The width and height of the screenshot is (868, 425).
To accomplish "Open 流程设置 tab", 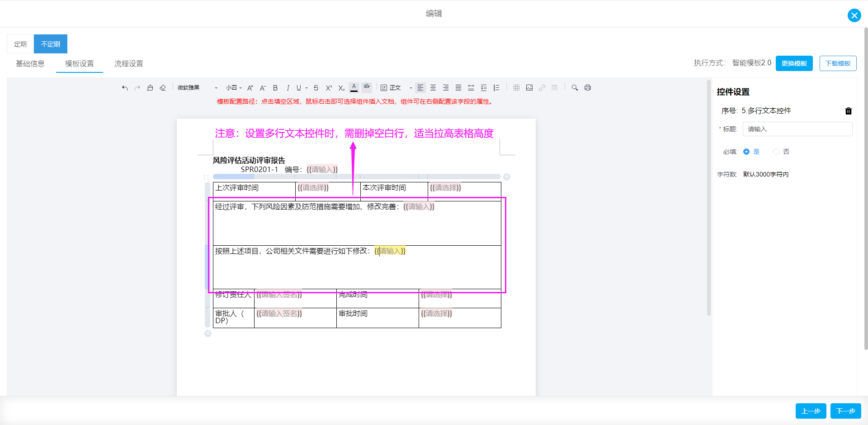I will click(129, 64).
